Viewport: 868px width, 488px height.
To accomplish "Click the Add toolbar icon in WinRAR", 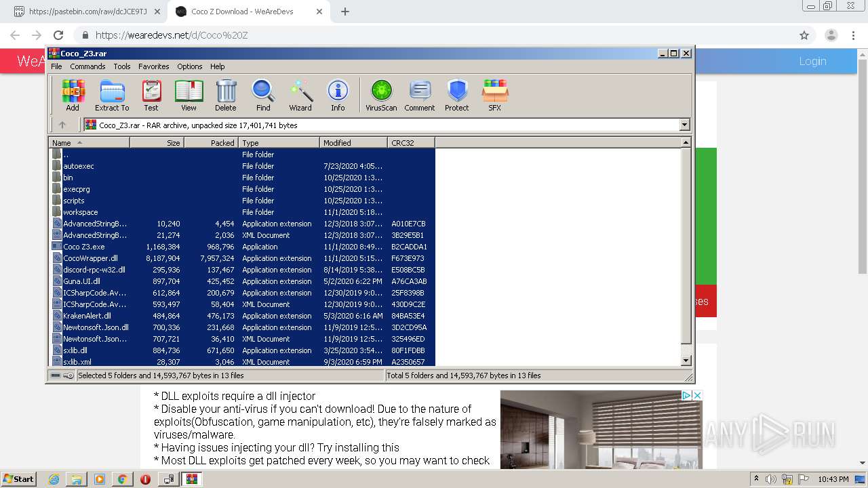I will pyautogui.click(x=73, y=96).
